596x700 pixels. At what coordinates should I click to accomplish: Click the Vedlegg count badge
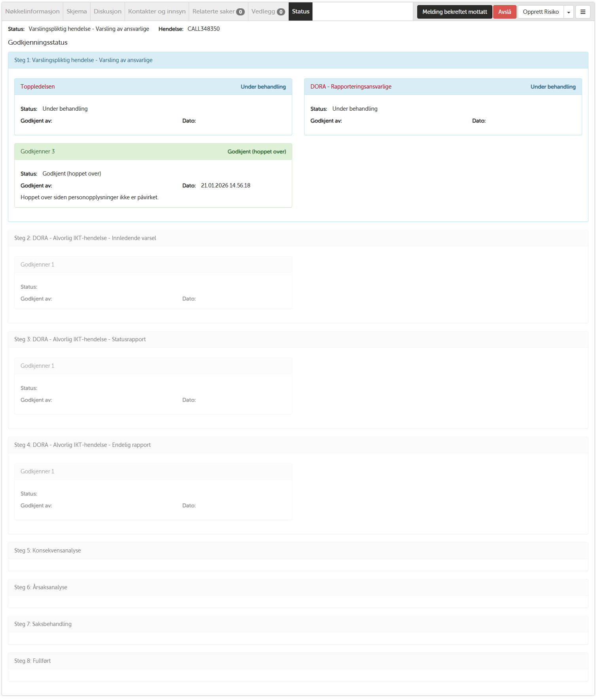tap(281, 12)
